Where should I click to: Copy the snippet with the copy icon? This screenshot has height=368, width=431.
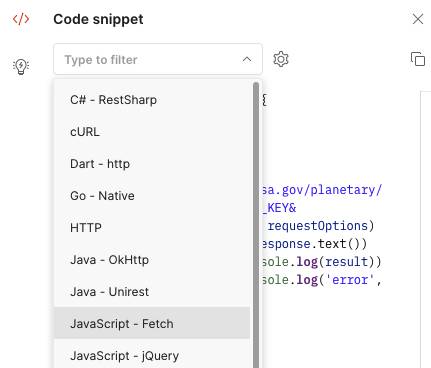tap(418, 59)
